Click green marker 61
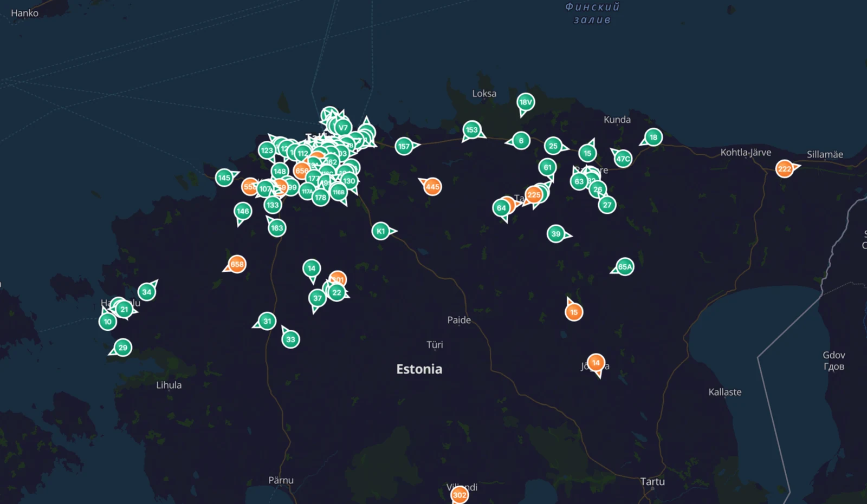Viewport: 867px width, 504px height. point(548,167)
